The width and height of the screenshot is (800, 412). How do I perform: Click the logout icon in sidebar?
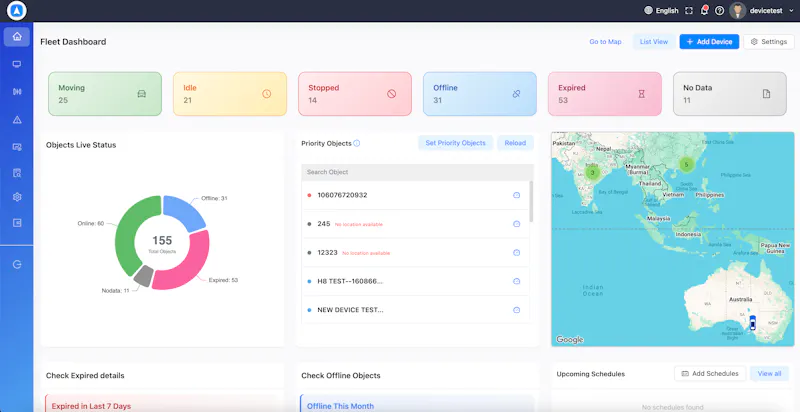click(17, 264)
